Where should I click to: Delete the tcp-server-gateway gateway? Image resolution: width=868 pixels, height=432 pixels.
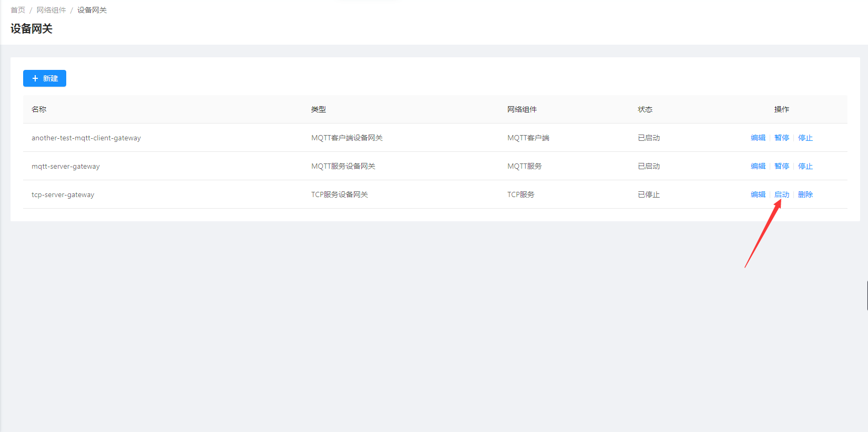805,194
